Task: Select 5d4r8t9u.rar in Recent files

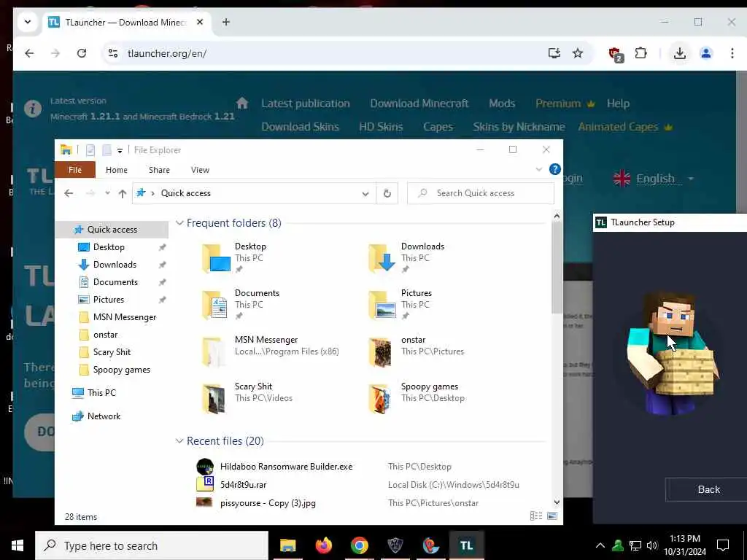Action: (243, 485)
